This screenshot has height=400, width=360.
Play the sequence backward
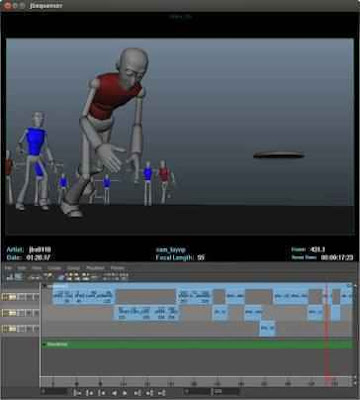(114, 393)
